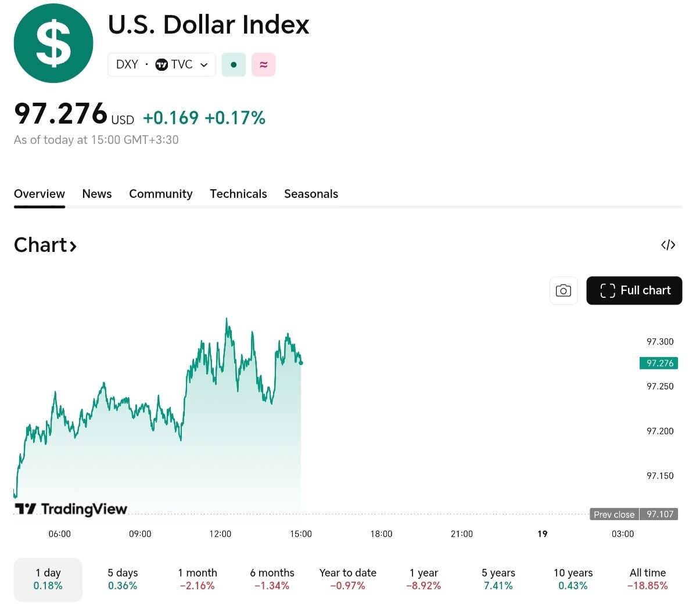The width and height of the screenshot is (696, 616).
Task: Click the TradingView logo on chart
Action: (71, 509)
